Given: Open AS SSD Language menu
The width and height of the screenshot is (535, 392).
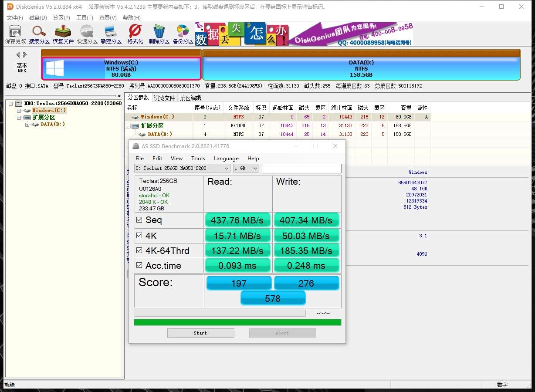Looking at the screenshot, I should click(226, 159).
